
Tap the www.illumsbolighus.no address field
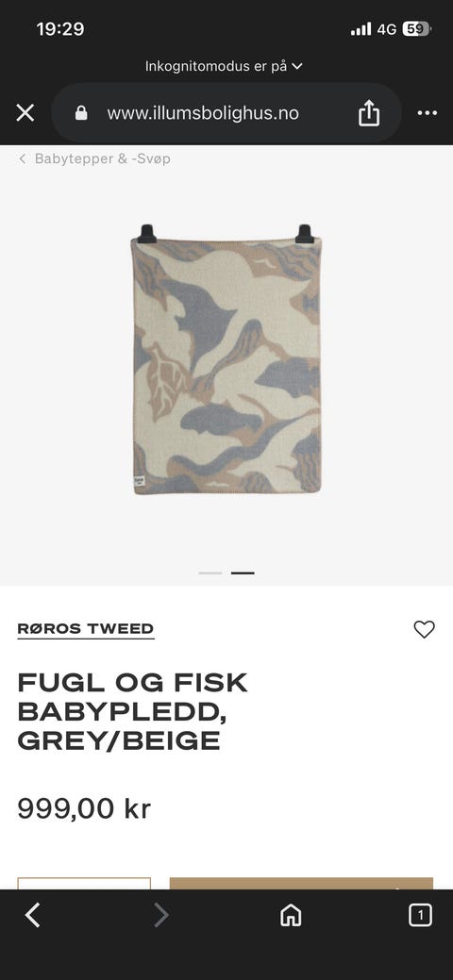(x=203, y=113)
